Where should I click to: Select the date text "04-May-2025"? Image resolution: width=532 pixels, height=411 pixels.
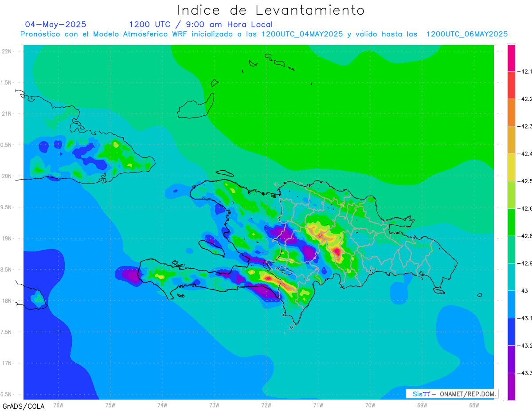[56, 24]
